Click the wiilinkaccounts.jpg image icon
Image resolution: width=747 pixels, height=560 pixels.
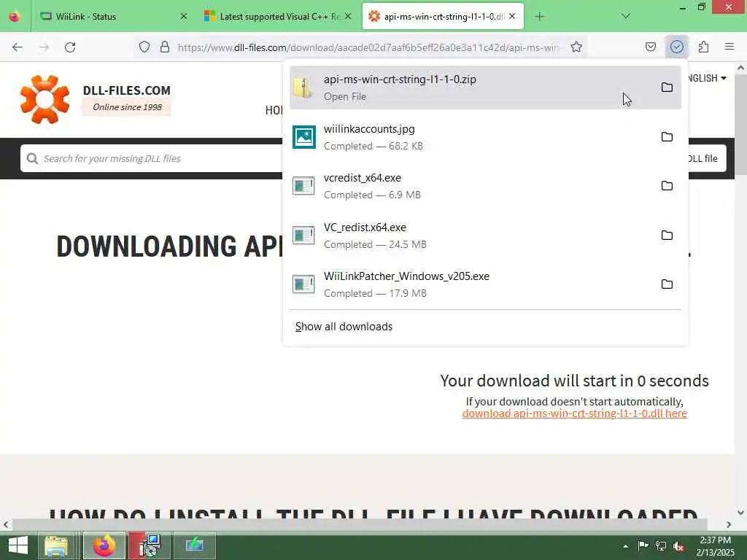coord(304,137)
